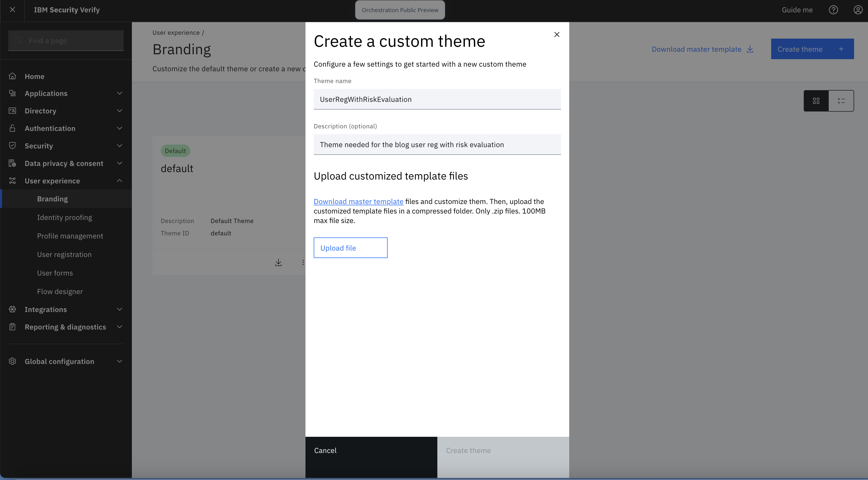Close the navigation menu with X icon
The width and height of the screenshot is (868, 480).
pos(12,10)
